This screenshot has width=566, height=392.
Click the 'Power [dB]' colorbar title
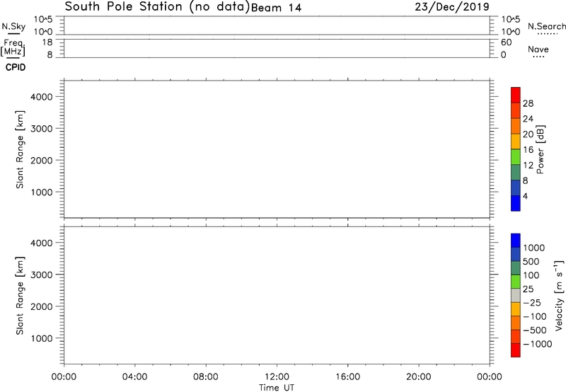pyautogui.click(x=541, y=149)
